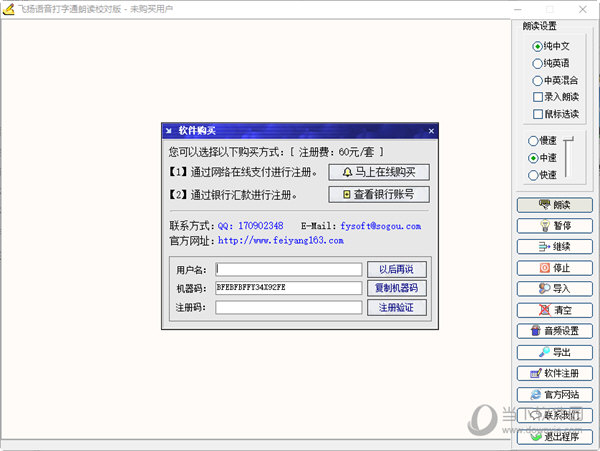Choose 快速 reading speed
This screenshot has width=600, height=451.
[x=542, y=175]
